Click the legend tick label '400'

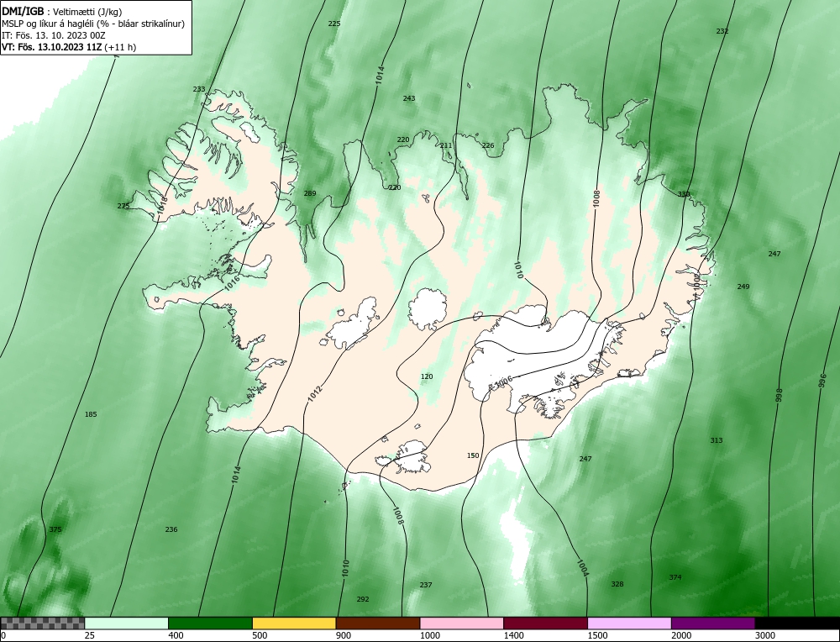click(x=176, y=635)
